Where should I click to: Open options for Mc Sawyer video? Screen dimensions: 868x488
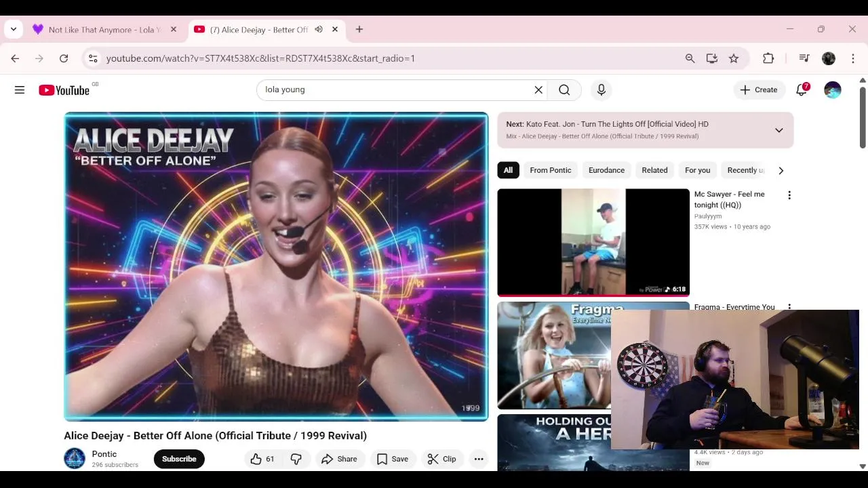(789, 195)
